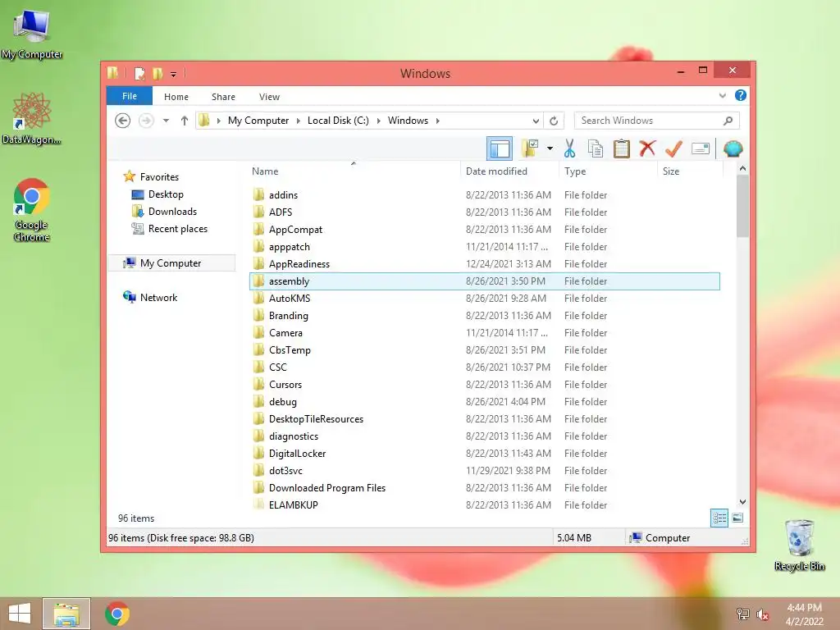Image resolution: width=840 pixels, height=630 pixels.
Task: Select the Cursors folder
Action: pyautogui.click(x=285, y=385)
